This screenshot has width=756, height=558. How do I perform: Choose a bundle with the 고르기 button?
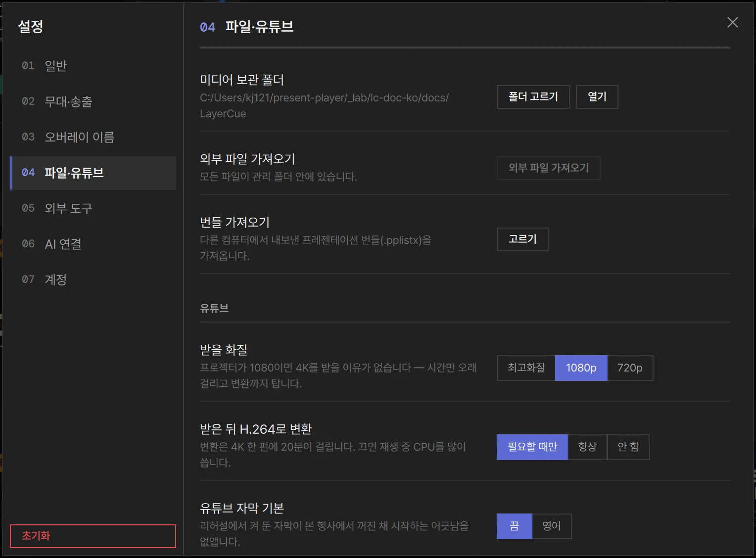click(522, 239)
